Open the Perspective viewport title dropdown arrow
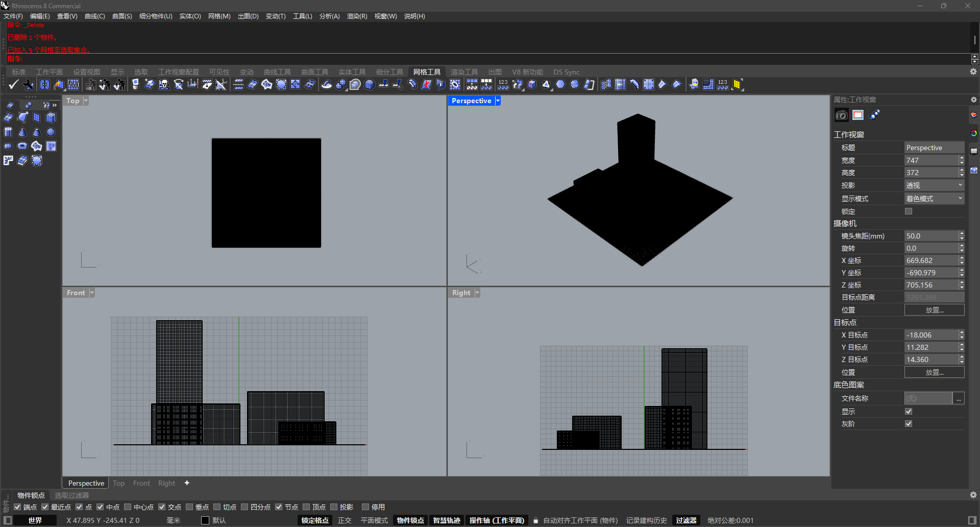980x527 pixels. pyautogui.click(x=498, y=101)
